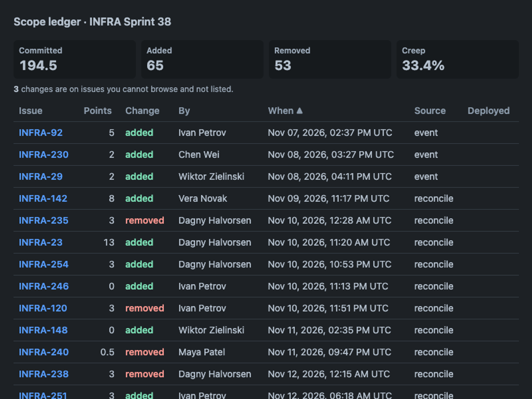The height and width of the screenshot is (399, 532).
Task: Navigate to issue INFRA-254
Action: pos(43,264)
